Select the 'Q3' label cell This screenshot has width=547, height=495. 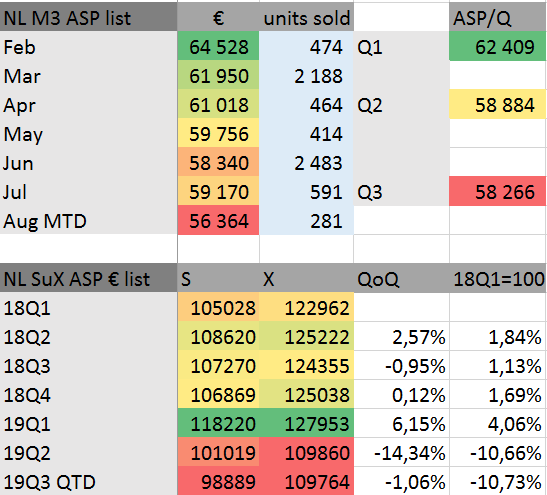(402, 191)
